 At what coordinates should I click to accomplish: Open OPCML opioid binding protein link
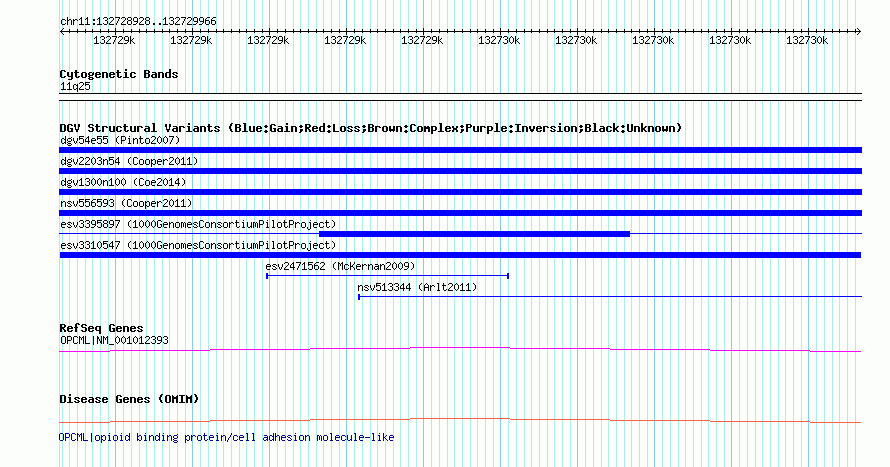point(226,437)
